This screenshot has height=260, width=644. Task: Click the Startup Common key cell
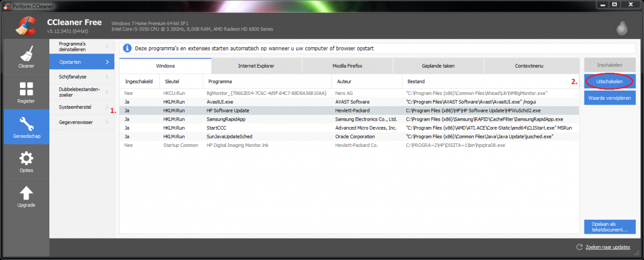point(181,145)
